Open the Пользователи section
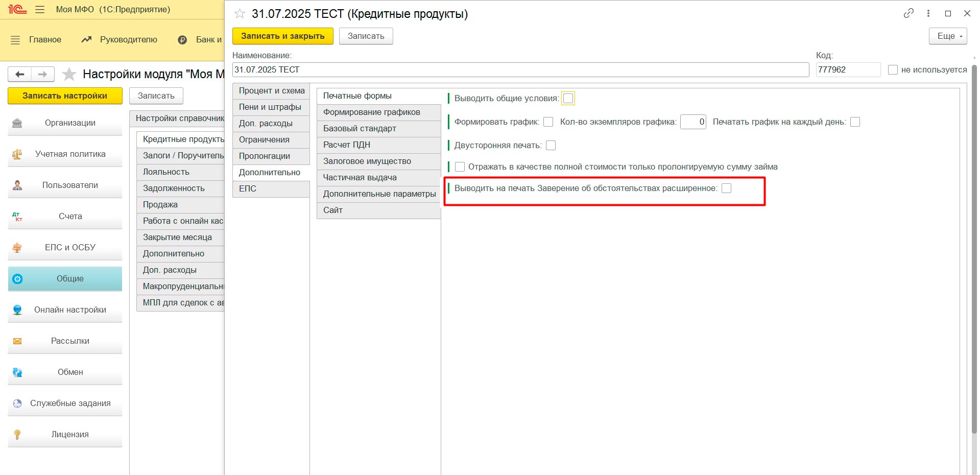Viewport: 980px width, 475px height. [65, 185]
